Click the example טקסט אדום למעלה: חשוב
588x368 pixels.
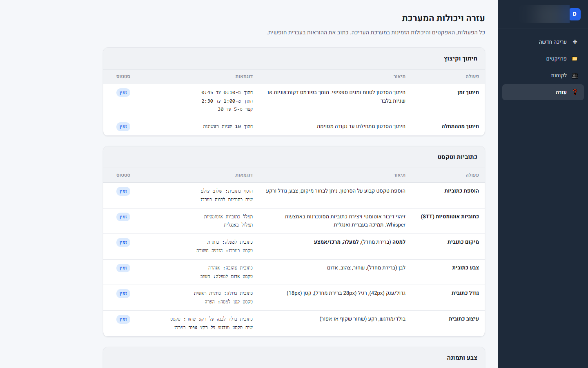coord(226,276)
